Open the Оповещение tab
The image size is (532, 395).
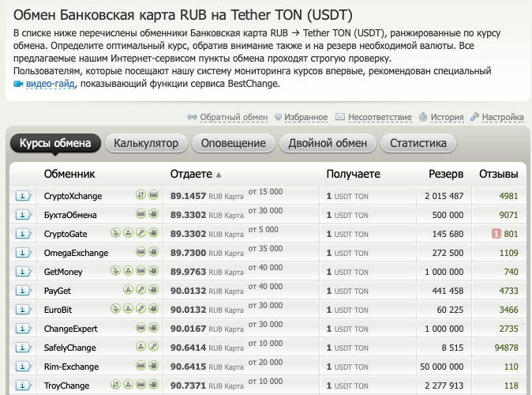click(x=234, y=143)
